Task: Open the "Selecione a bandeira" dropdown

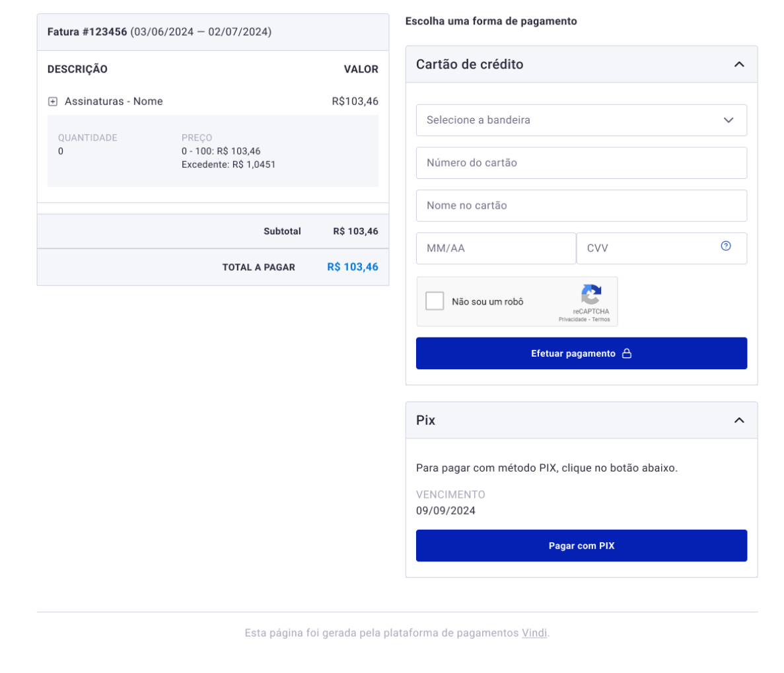Action: coord(581,120)
